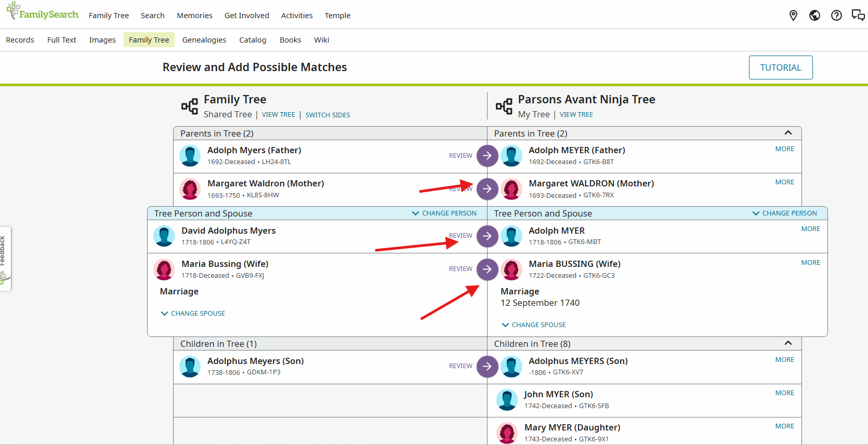Open Temple top menu
The image size is (868, 445).
[x=338, y=16]
